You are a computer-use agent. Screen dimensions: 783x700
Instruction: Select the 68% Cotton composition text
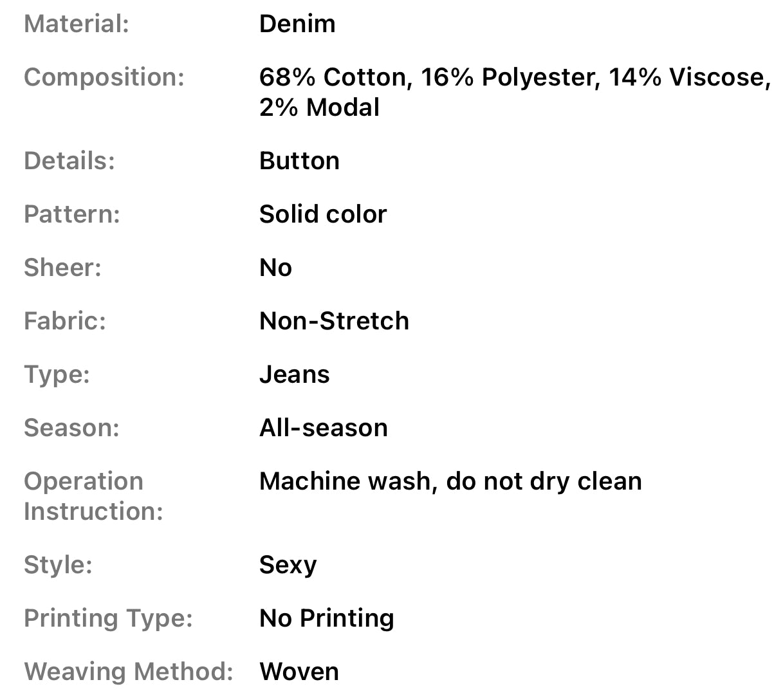coord(333,77)
